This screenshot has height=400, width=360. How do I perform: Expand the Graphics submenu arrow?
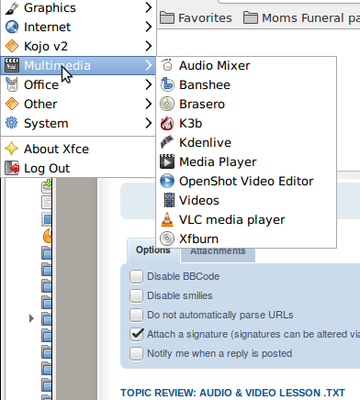pyautogui.click(x=149, y=8)
